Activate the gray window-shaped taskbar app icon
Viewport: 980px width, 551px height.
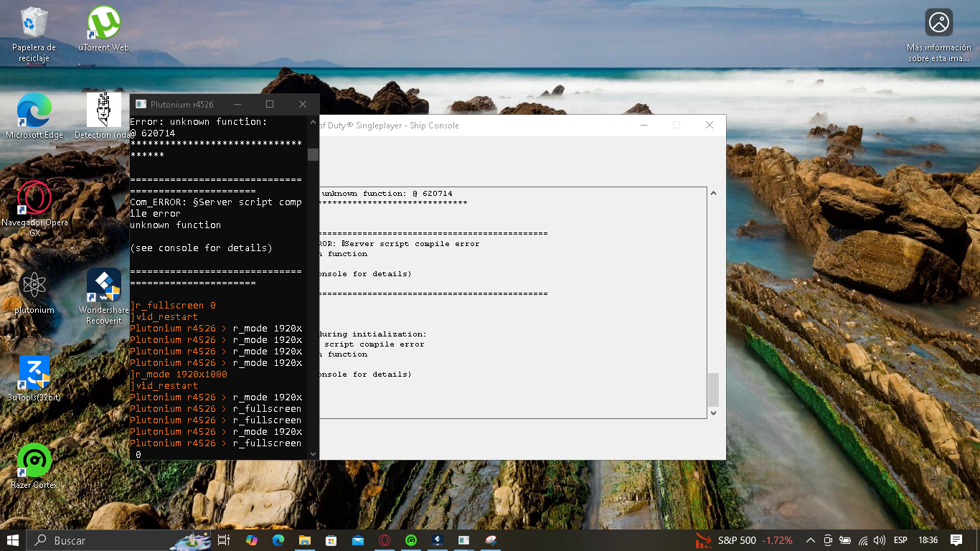(x=464, y=540)
